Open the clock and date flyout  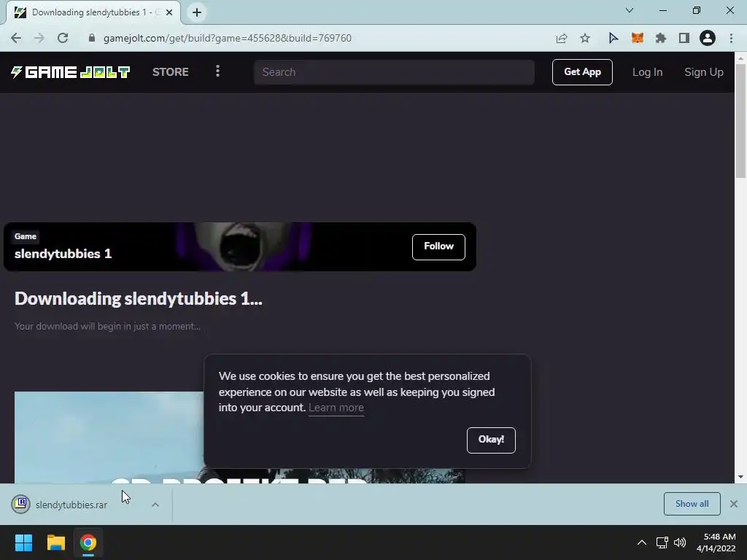[716, 542]
